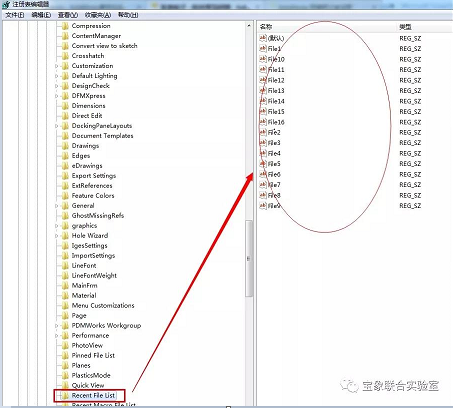Screen dimensions: 453x408
Task: Click the File16 string value icon
Action: point(263,122)
